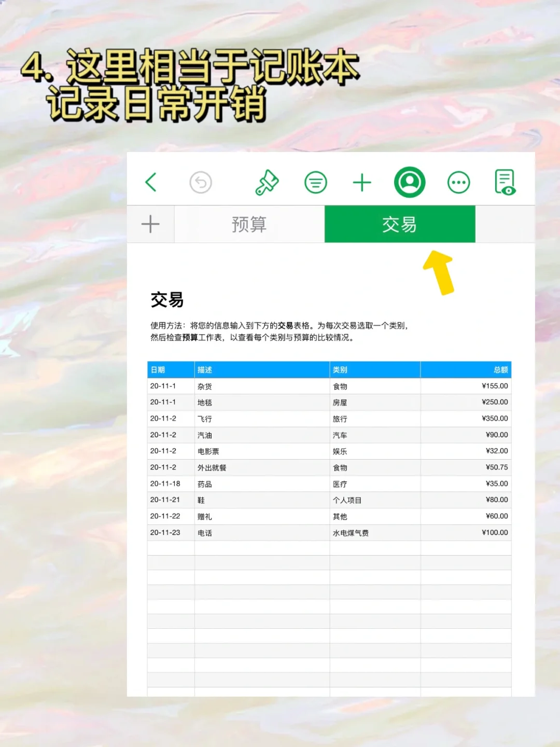Navigate back with the chevron icon

(x=151, y=182)
